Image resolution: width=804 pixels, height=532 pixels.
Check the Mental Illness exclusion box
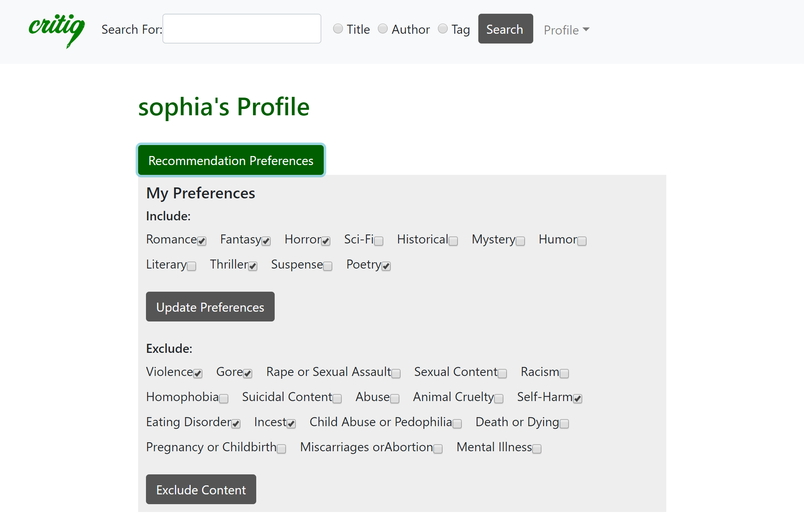tap(537, 449)
